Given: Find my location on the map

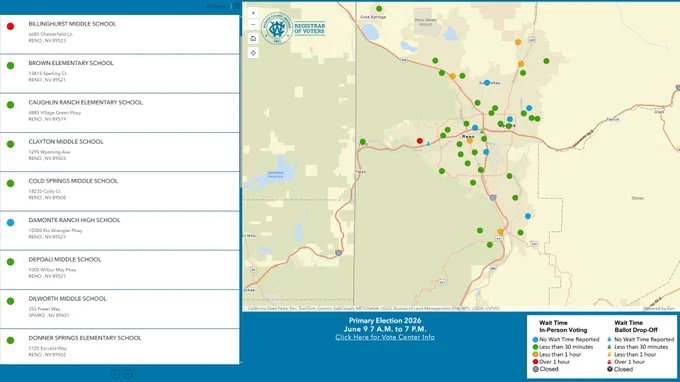Looking at the screenshot, I should point(253,53).
